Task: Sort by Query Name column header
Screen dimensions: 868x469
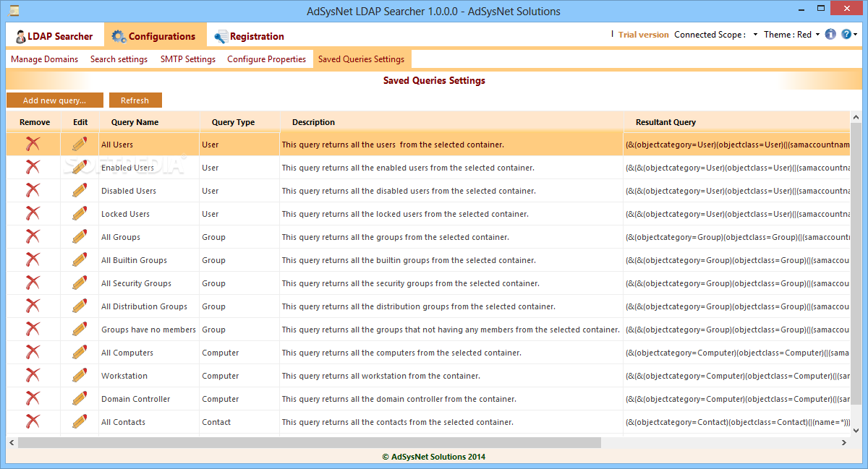Action: [149, 122]
